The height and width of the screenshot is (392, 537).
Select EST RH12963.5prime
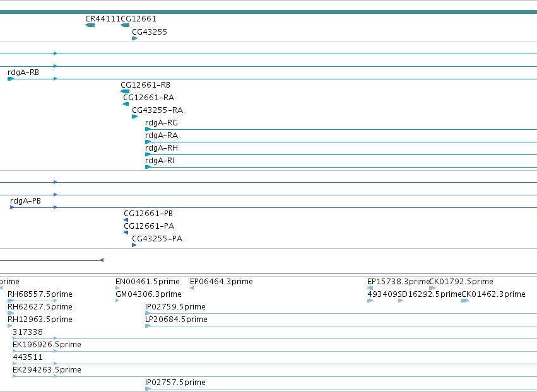pyautogui.click(x=40, y=320)
